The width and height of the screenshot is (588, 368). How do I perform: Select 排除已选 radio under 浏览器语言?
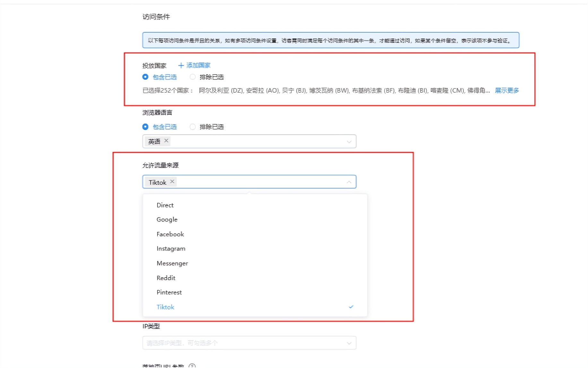(193, 127)
